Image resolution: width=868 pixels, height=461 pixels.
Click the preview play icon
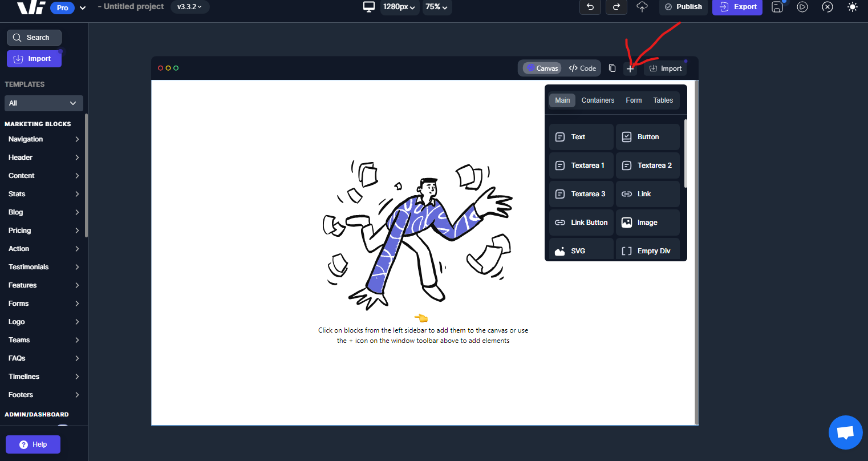point(802,7)
